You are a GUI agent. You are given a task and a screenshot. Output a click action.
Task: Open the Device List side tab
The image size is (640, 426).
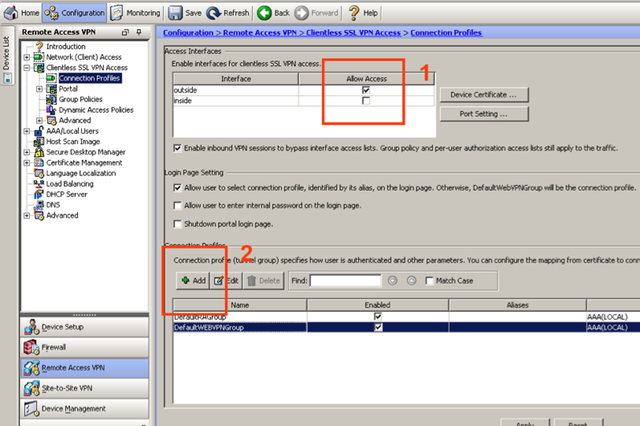7,55
